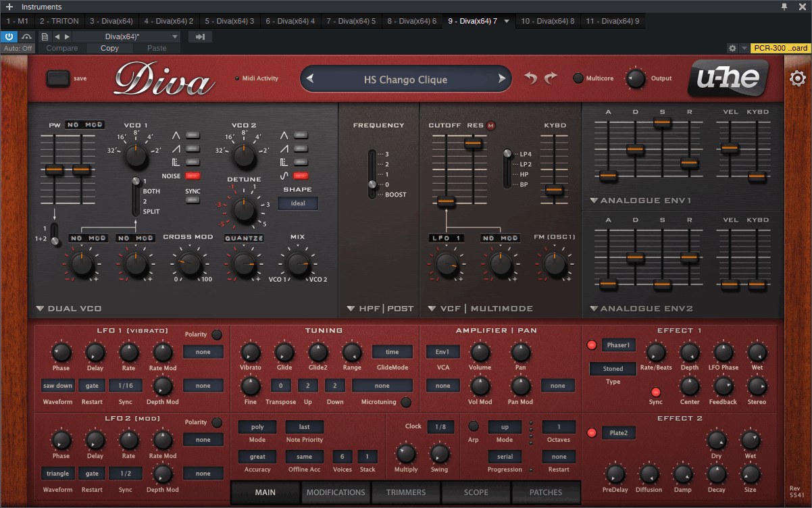
Task: Open the MODIFICATIONS tab
Action: (x=336, y=492)
